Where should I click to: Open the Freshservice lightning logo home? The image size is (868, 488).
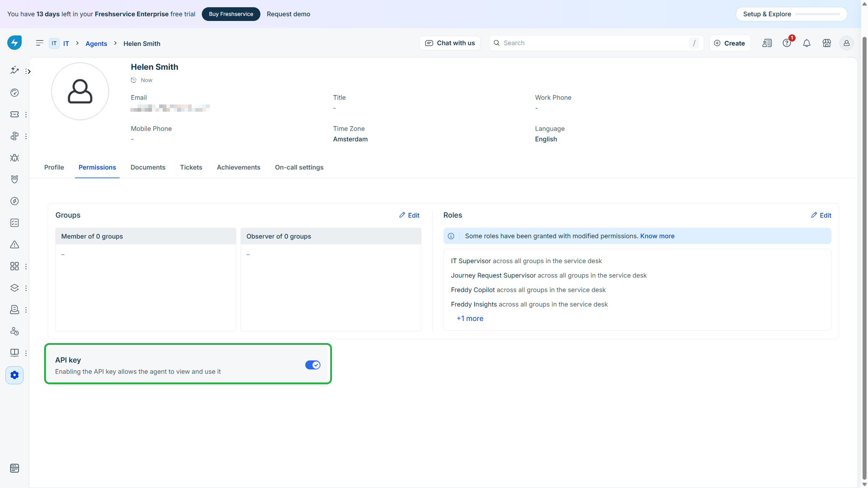14,43
